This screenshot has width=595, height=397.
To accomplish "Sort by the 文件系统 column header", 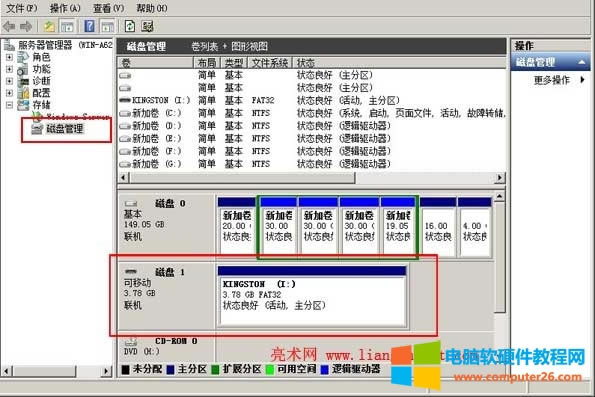I will coord(270,63).
